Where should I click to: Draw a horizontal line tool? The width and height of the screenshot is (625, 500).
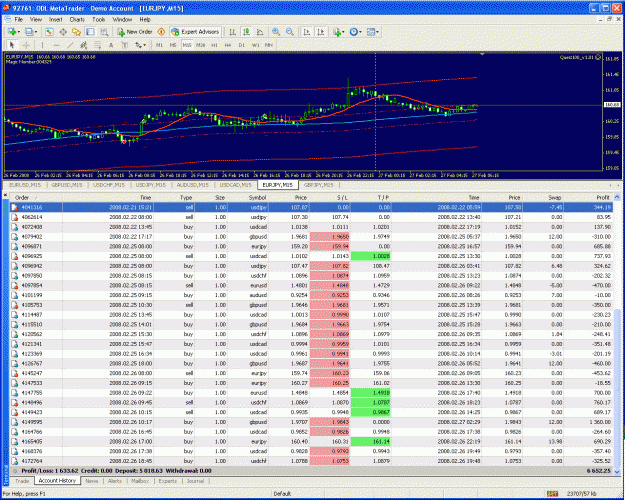pos(56,45)
